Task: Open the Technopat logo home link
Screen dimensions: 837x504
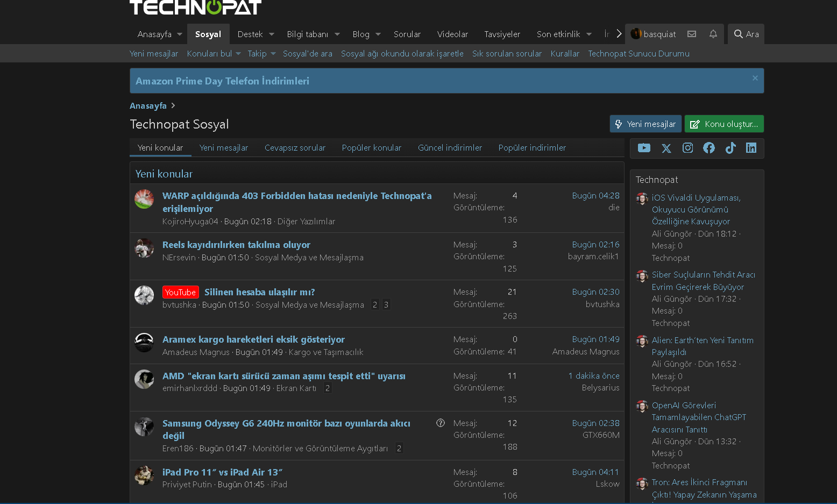Action: (x=195, y=7)
